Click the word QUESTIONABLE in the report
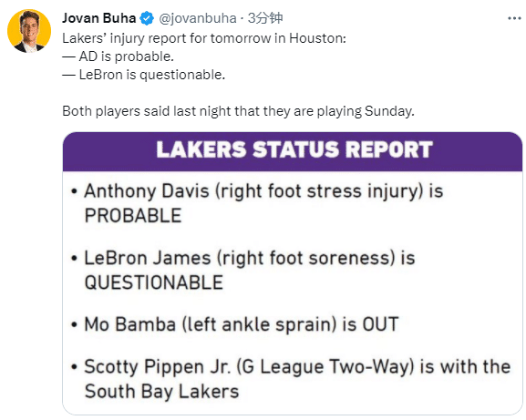Image resolution: width=526 pixels, height=420 pixels. pos(154,282)
